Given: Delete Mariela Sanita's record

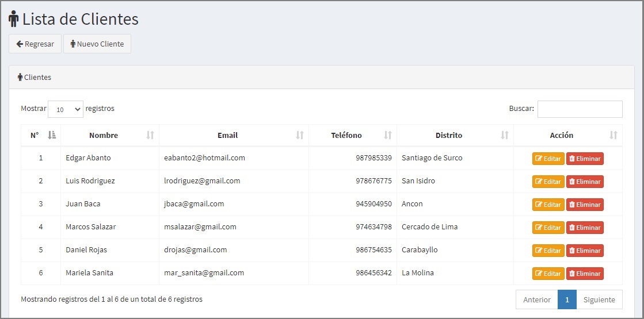Looking at the screenshot, I should coord(585,274).
